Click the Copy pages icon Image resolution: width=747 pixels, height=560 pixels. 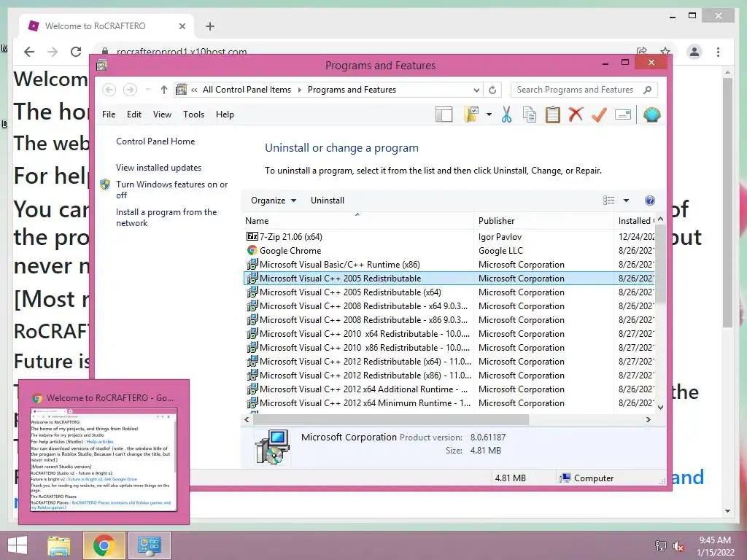(530, 114)
